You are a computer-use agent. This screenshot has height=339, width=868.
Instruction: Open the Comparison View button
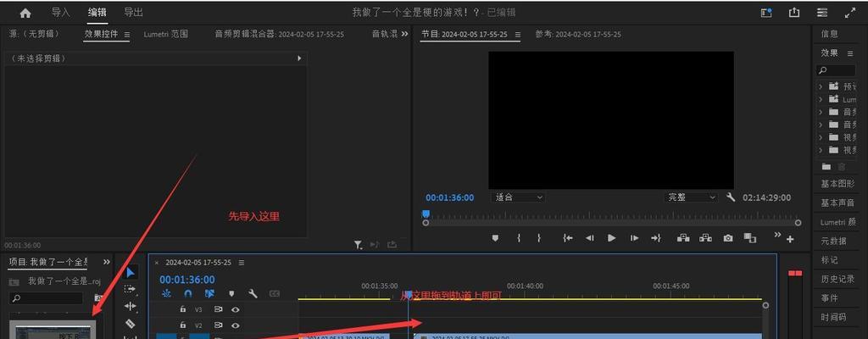pos(750,238)
